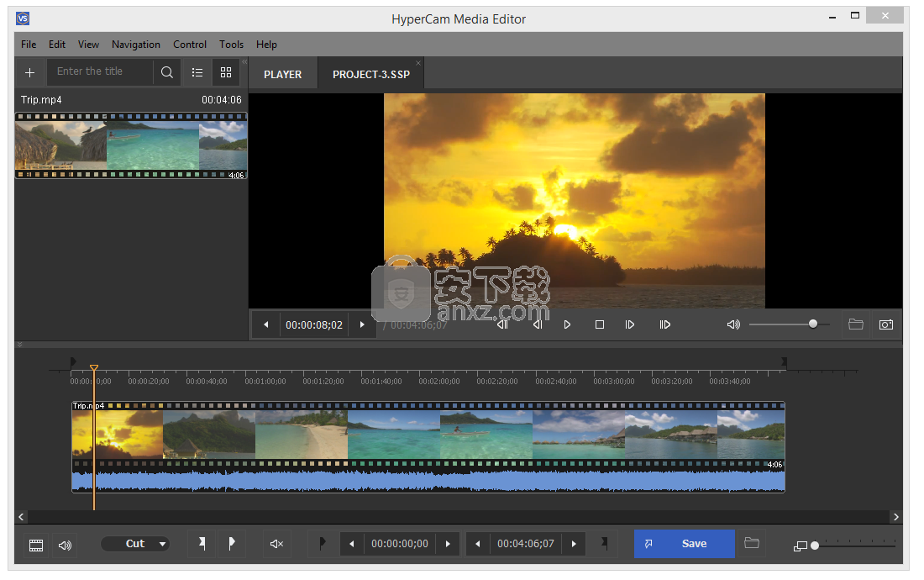The width and height of the screenshot is (924, 580).
Task: Open the Edit menu
Action: click(x=57, y=45)
